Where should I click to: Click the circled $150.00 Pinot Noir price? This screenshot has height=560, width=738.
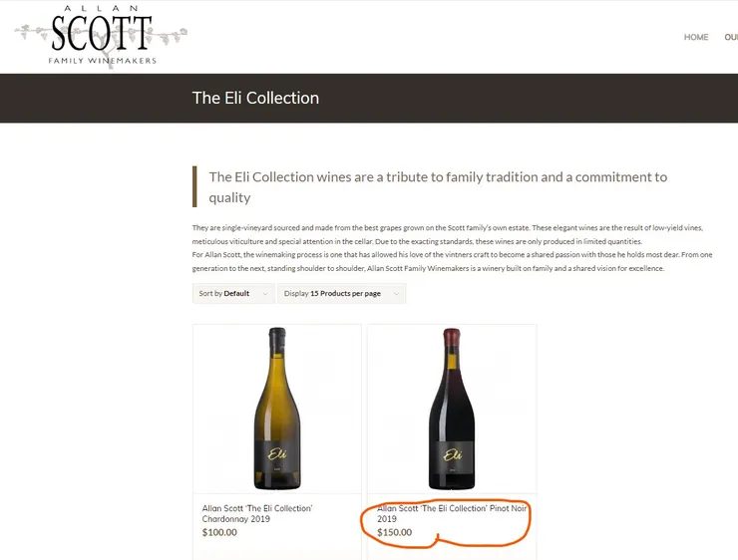tap(395, 532)
